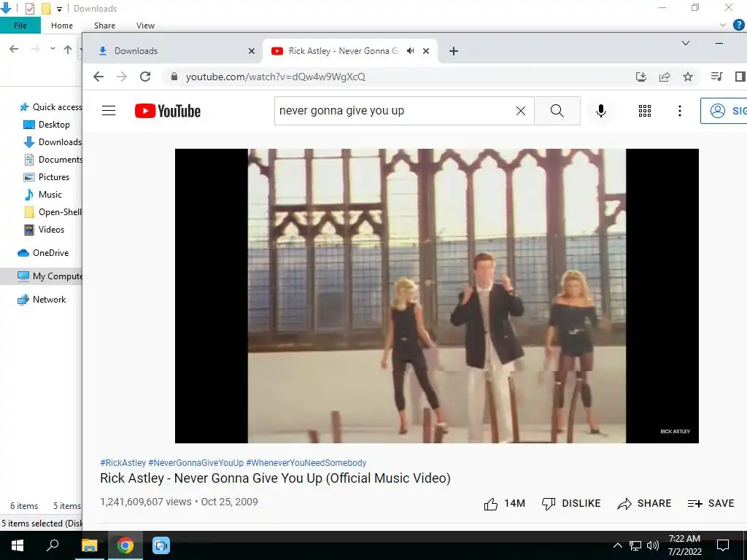747x560 pixels.
Task: Go forward in the Chrome browser
Action: (122, 77)
